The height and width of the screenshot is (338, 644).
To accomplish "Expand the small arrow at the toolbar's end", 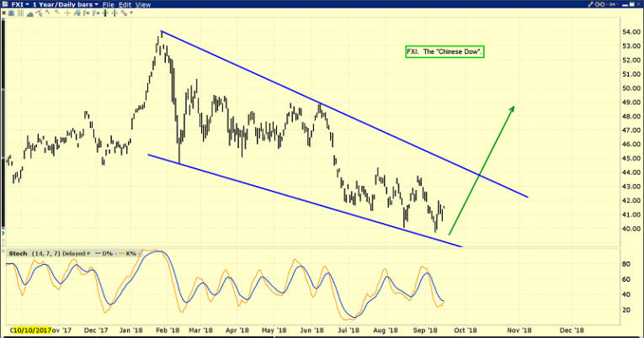I will point(131,13).
